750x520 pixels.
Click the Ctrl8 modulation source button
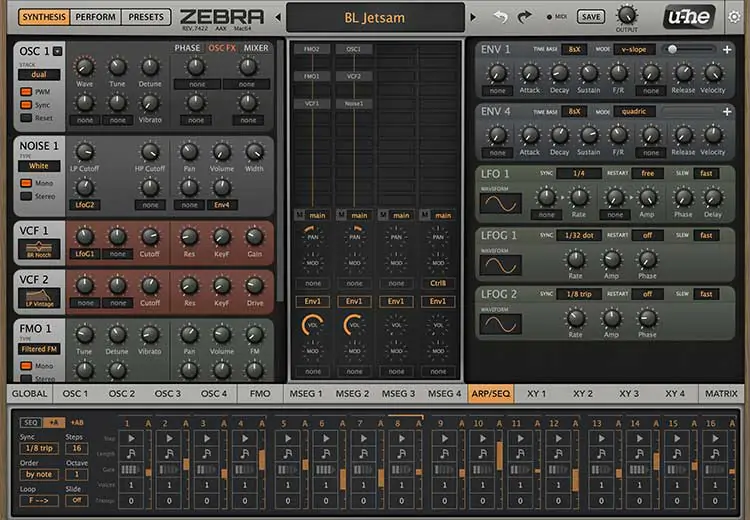tap(438, 283)
